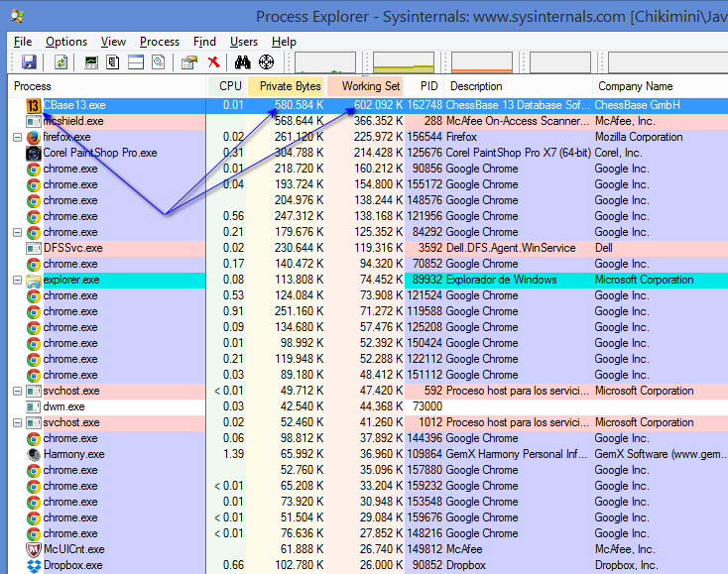Sort by the Company Name column header
The image size is (728, 574).
coord(661,86)
